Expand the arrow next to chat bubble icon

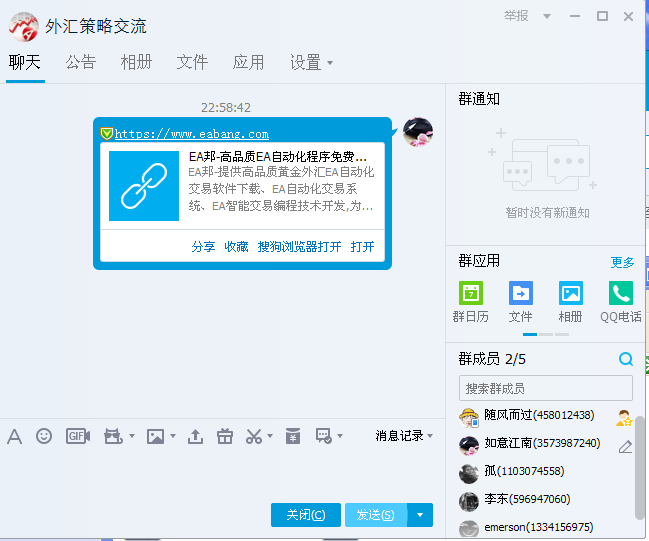[x=340, y=436]
